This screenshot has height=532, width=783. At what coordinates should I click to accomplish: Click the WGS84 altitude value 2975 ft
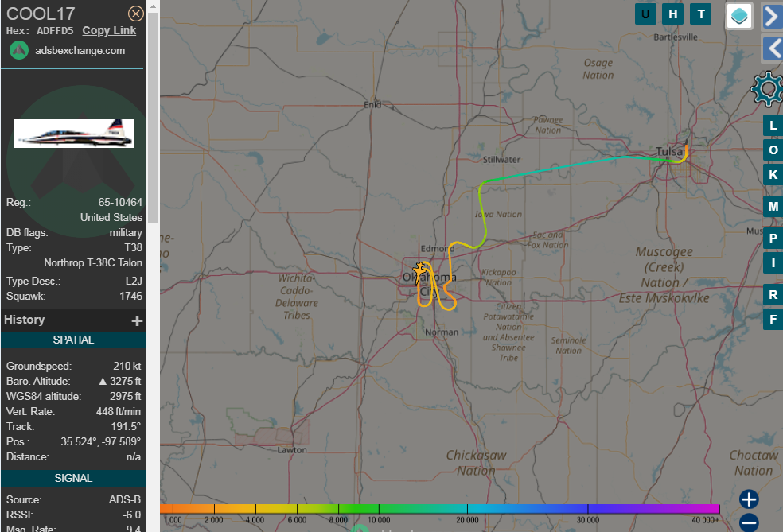click(x=126, y=396)
